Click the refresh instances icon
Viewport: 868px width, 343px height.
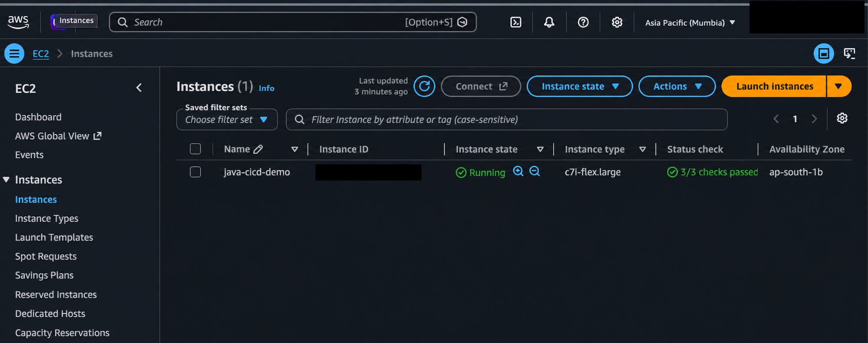pos(424,86)
